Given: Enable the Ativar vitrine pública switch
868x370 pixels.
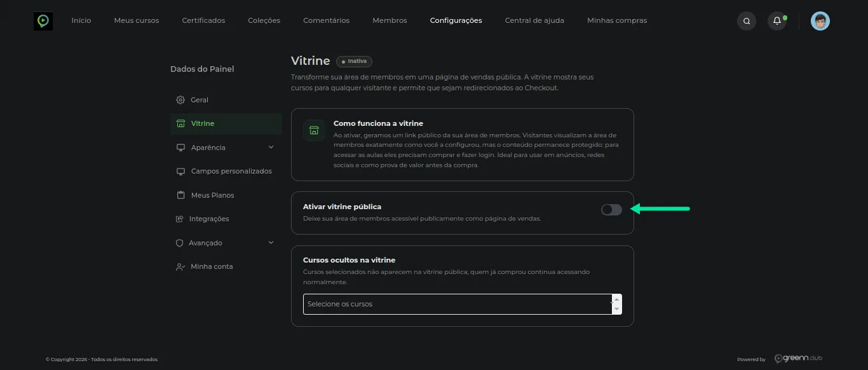Looking at the screenshot, I should [x=611, y=210].
